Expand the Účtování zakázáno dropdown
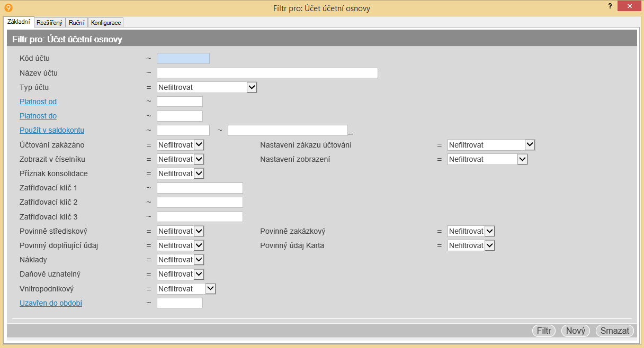 (181, 144)
